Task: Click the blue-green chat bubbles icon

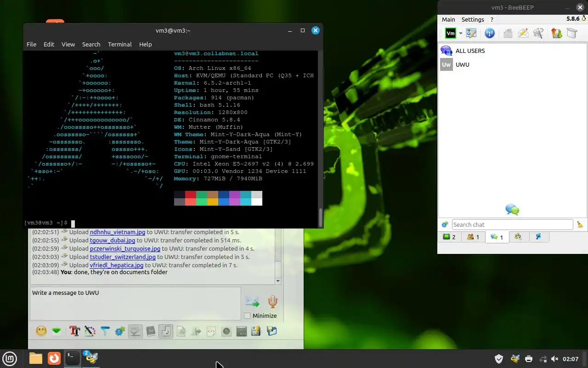Action: point(512,210)
